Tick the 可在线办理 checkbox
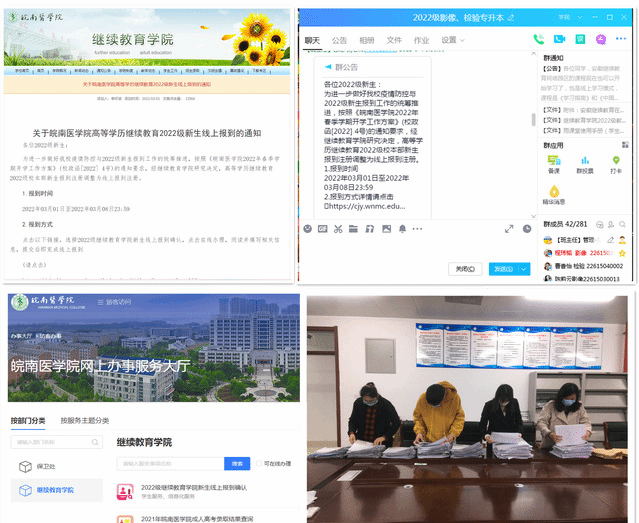Image resolution: width=639 pixels, height=523 pixels. click(260, 464)
